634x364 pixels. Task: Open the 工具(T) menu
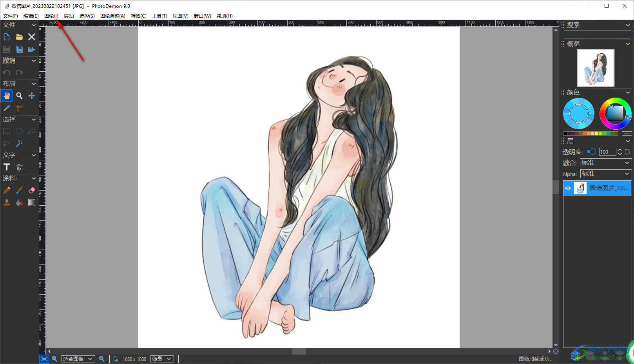[x=160, y=16]
